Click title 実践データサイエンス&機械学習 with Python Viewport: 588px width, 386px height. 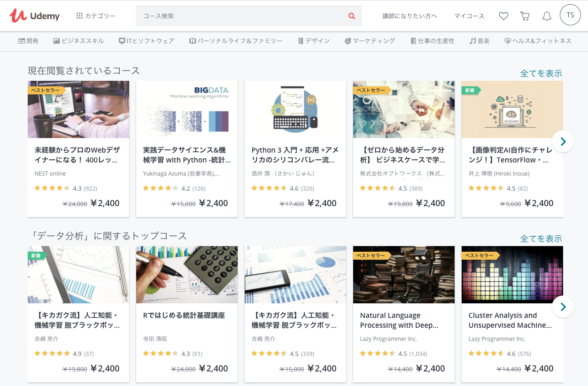coord(187,155)
